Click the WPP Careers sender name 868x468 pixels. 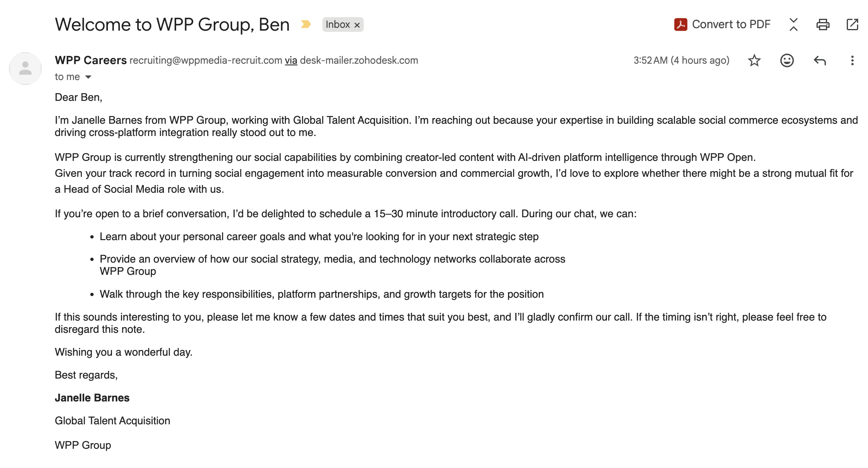click(91, 60)
